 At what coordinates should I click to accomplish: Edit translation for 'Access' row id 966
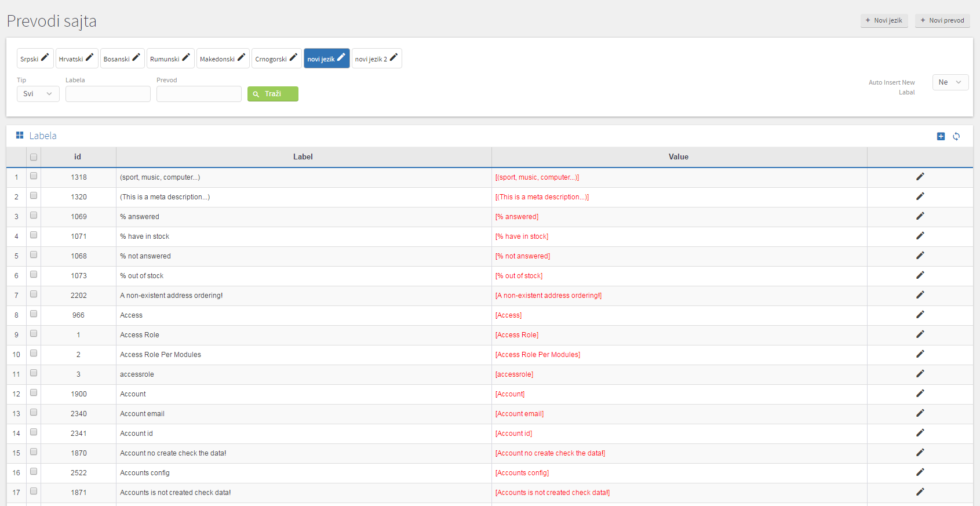pos(920,315)
